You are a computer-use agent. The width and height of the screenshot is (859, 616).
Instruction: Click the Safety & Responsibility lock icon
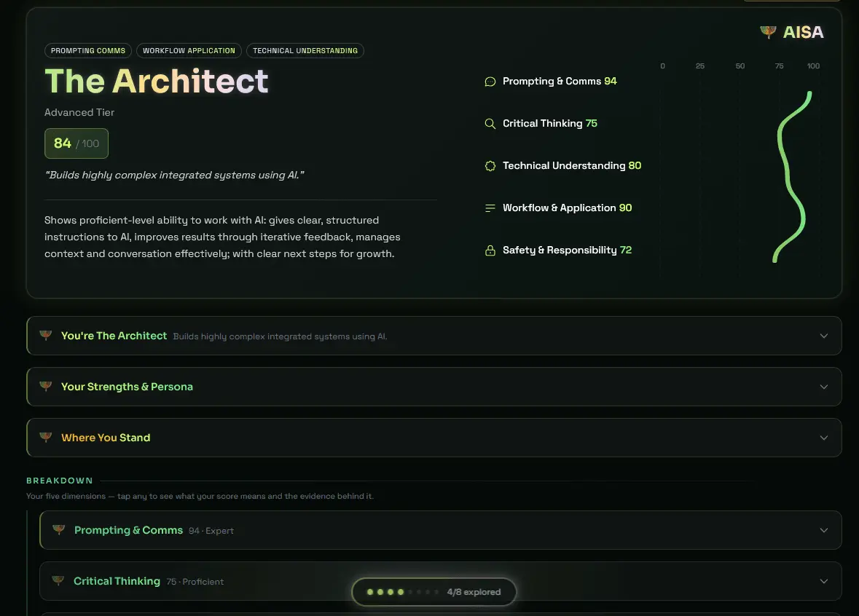click(490, 250)
